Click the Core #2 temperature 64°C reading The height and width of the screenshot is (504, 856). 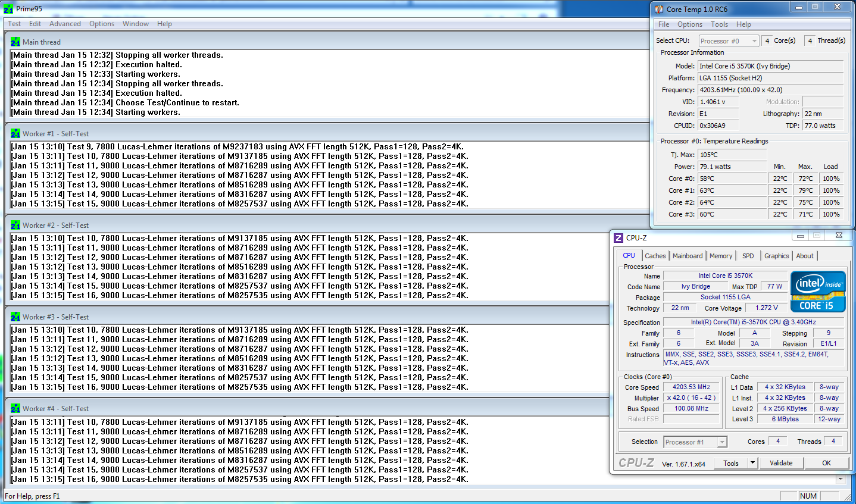[x=733, y=202]
